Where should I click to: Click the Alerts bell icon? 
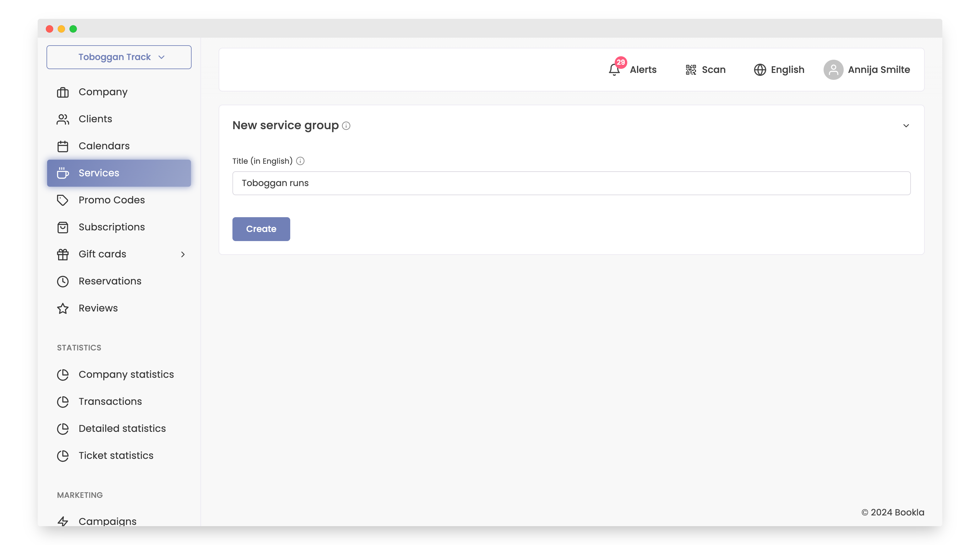614,70
